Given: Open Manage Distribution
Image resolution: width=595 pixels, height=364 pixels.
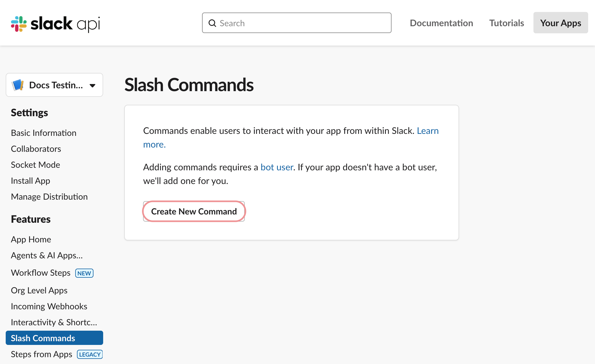Looking at the screenshot, I should tap(49, 197).
